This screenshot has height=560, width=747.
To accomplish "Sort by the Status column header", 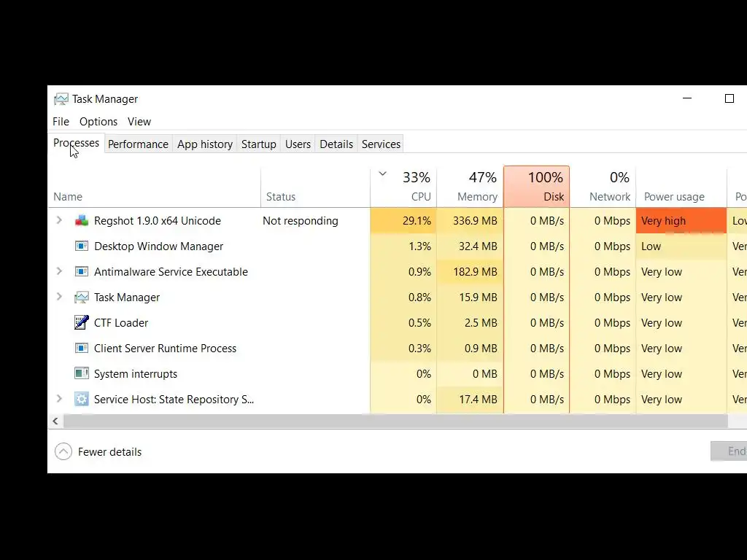I will (315, 187).
